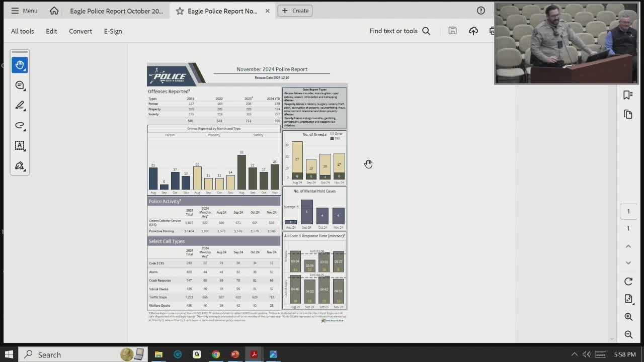This screenshot has height=362, width=644.
Task: Click the Offenses Reported heading
Action: tap(169, 92)
